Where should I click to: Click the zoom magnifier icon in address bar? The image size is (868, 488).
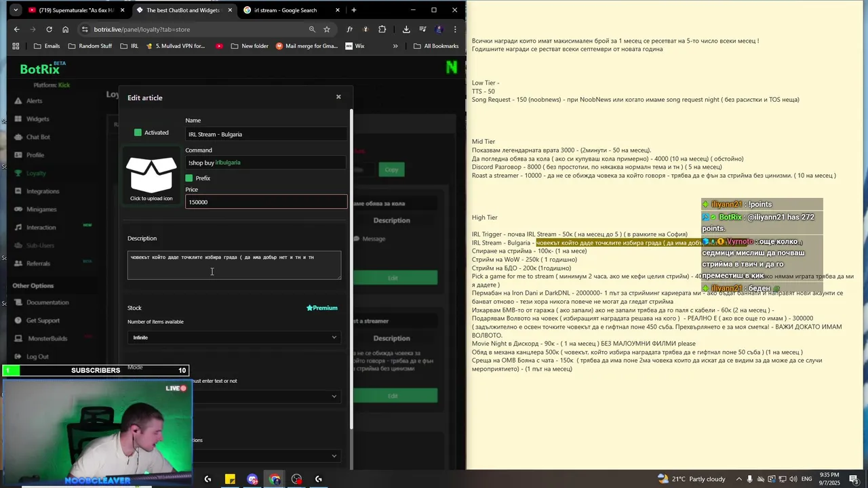click(312, 29)
